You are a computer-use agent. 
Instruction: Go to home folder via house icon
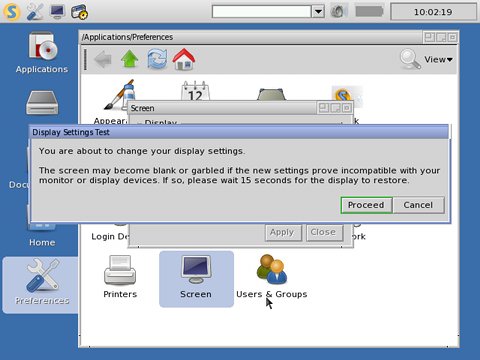pos(184,59)
